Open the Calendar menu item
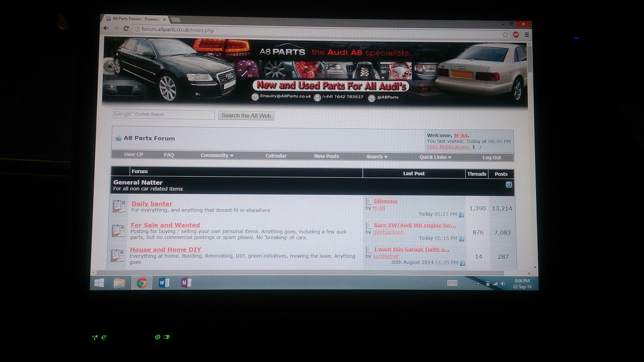Image resolution: width=644 pixels, height=362 pixels. pyautogui.click(x=276, y=156)
